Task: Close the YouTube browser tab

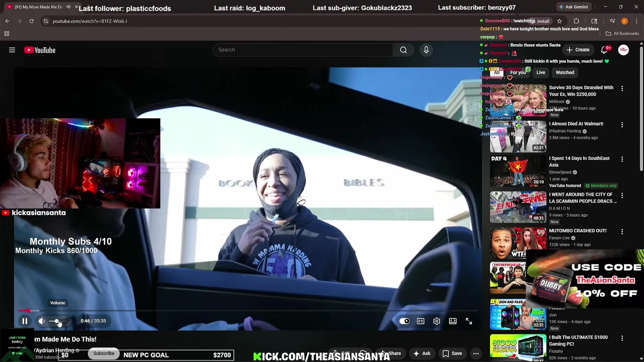Action: (76, 7)
